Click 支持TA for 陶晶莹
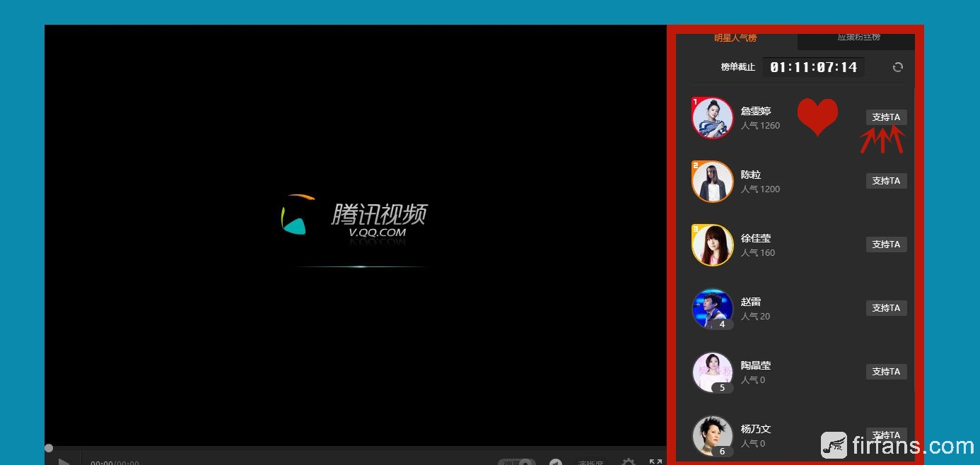The height and width of the screenshot is (465, 980). [x=886, y=372]
